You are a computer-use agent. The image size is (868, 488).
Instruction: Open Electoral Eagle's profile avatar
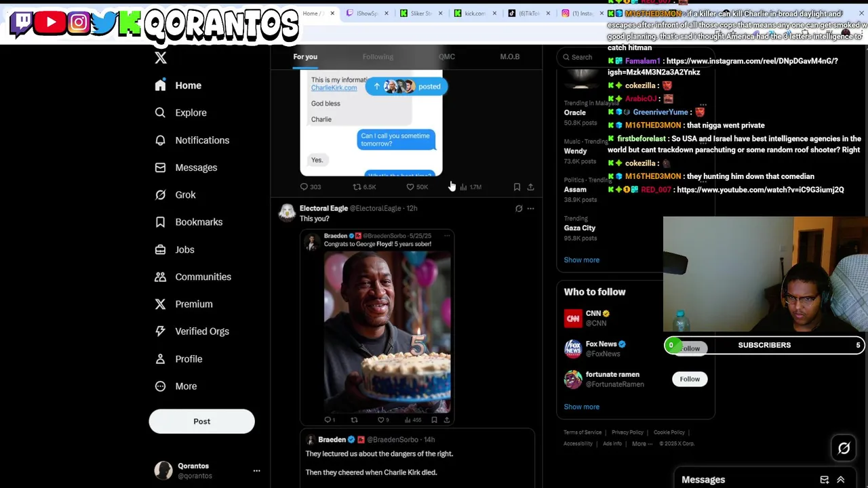click(287, 213)
